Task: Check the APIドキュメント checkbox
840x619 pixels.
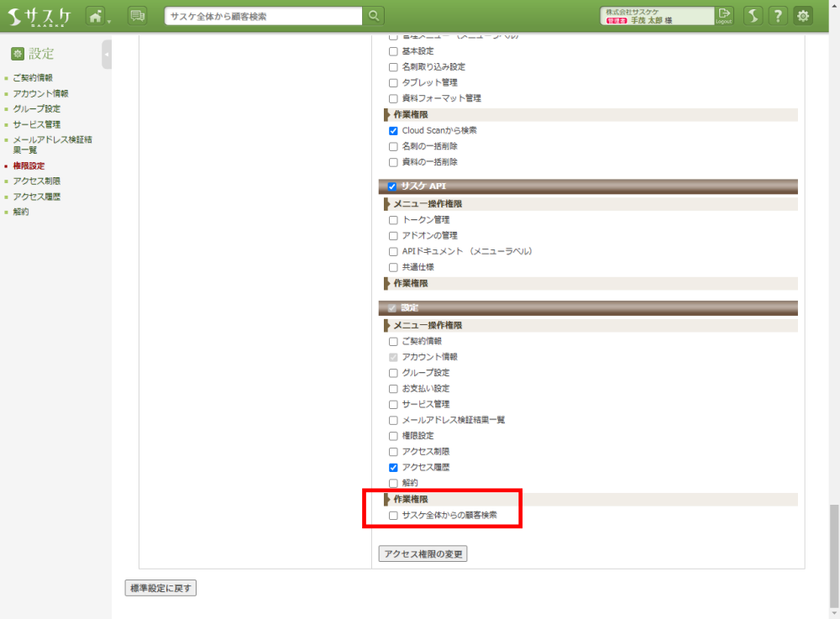Action: pyautogui.click(x=393, y=252)
